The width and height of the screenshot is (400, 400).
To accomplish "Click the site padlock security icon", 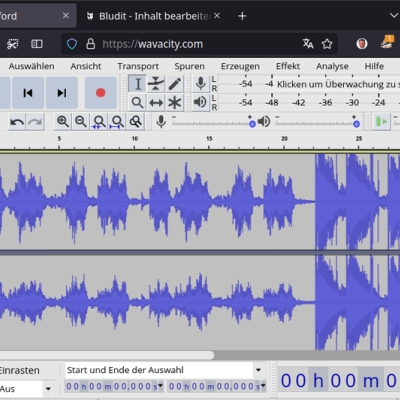I will click(x=90, y=44).
